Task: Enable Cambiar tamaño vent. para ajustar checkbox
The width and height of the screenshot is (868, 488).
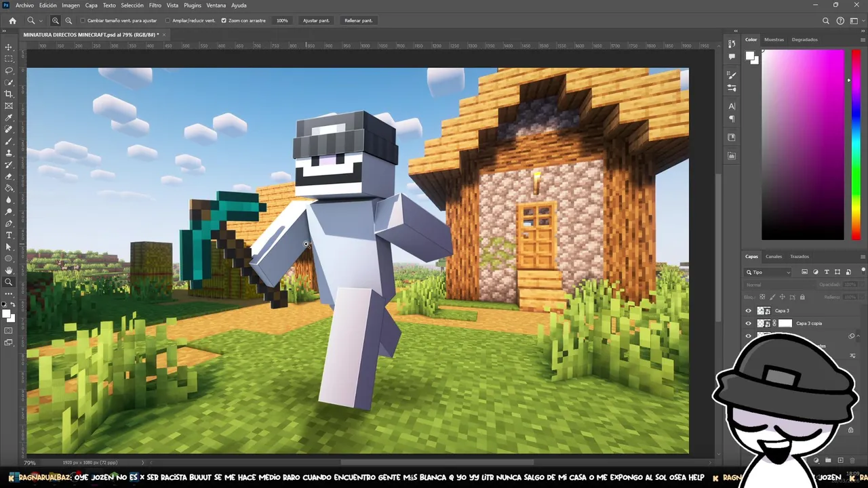Action: pyautogui.click(x=83, y=20)
